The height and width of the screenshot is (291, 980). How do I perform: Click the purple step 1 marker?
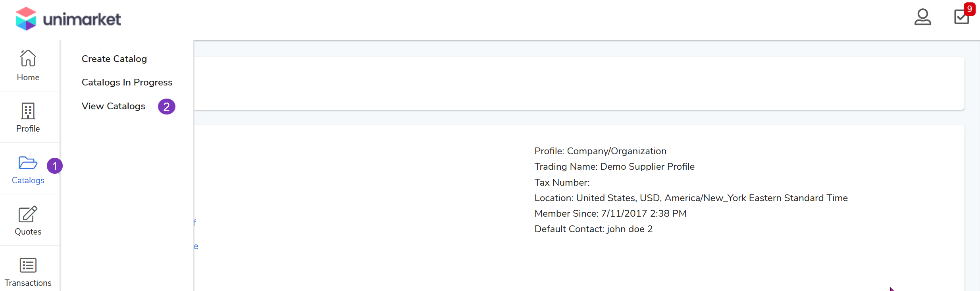click(55, 166)
